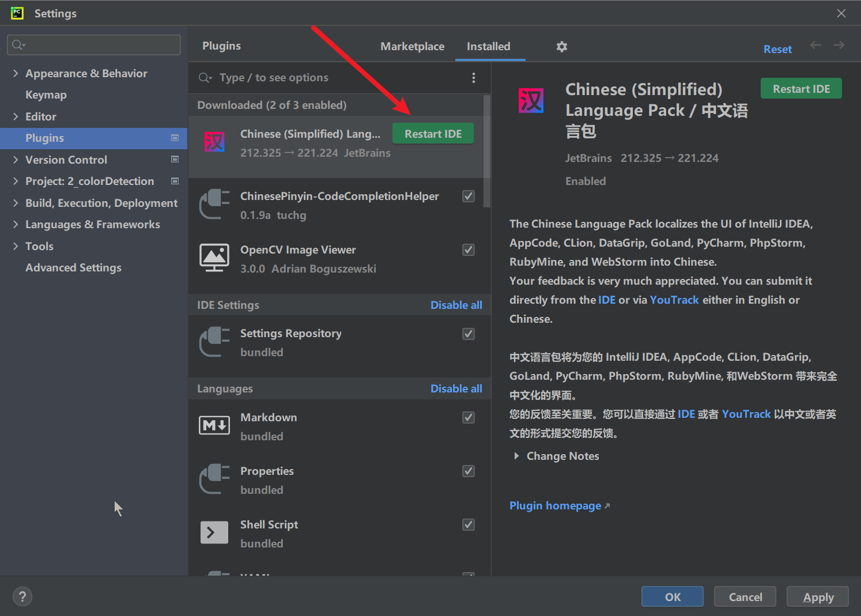The image size is (861, 616).
Task: Click the OK button
Action: coord(673,597)
